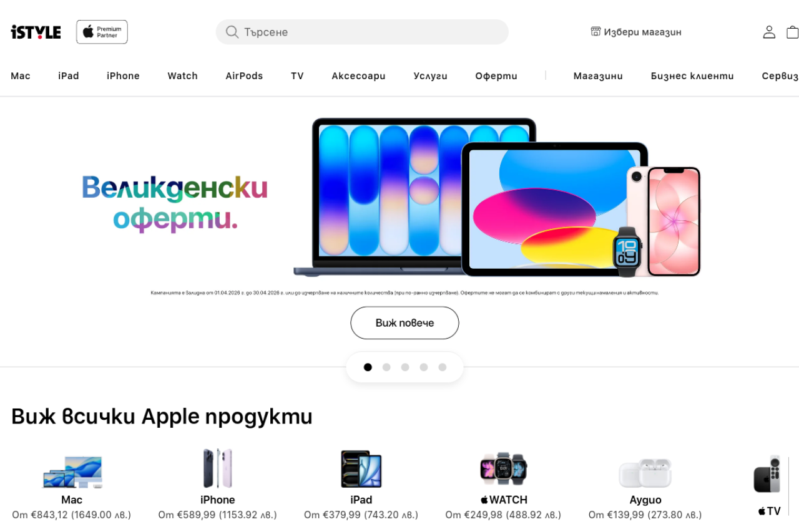Open the Mac navigation menu item

click(21, 76)
